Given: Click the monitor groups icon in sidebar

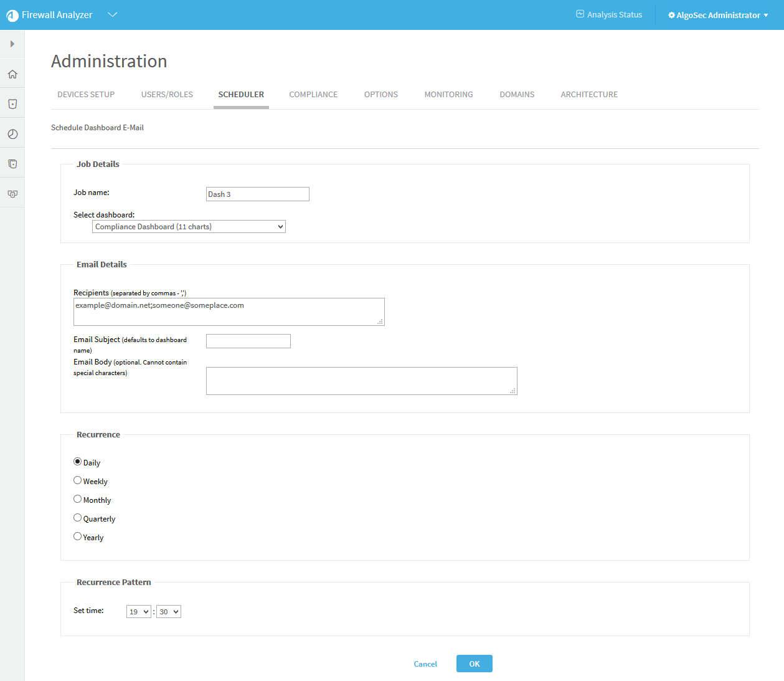Looking at the screenshot, I should point(12,194).
